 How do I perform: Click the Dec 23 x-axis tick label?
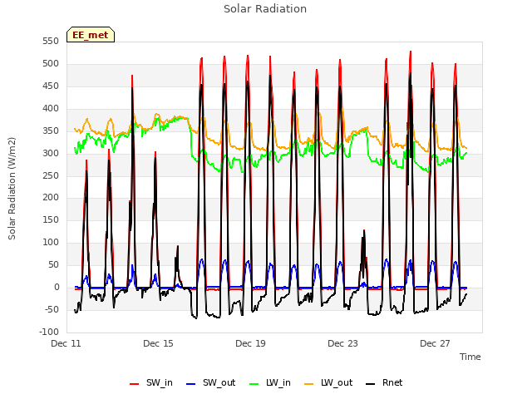pos(343,343)
